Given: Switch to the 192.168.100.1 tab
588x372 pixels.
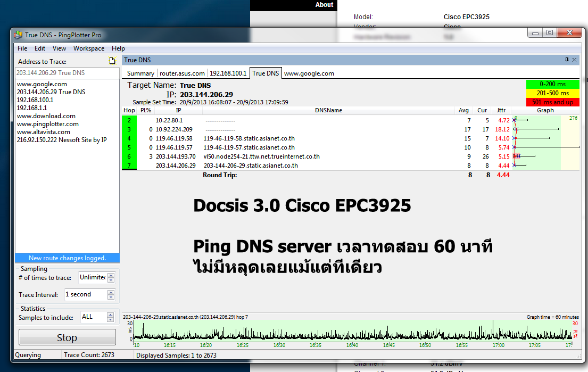Looking at the screenshot, I should (x=228, y=73).
